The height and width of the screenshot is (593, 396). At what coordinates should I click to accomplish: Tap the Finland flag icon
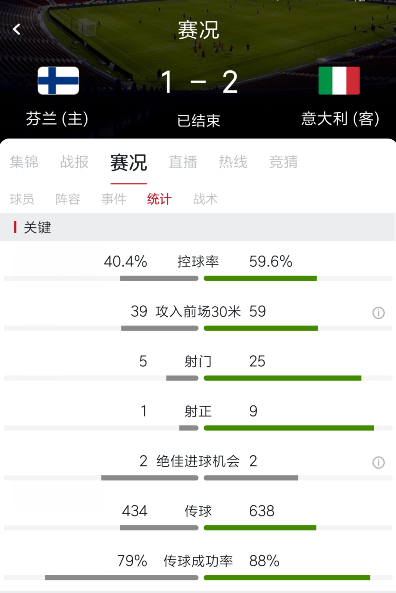(58, 81)
